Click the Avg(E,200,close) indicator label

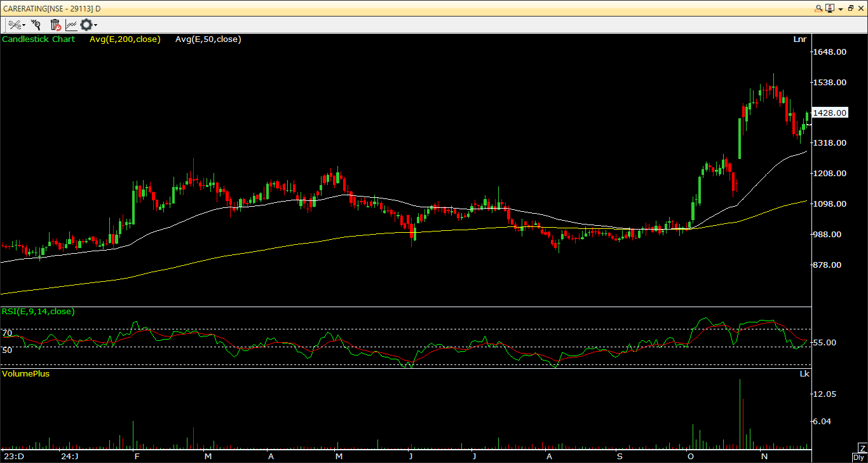pos(125,39)
